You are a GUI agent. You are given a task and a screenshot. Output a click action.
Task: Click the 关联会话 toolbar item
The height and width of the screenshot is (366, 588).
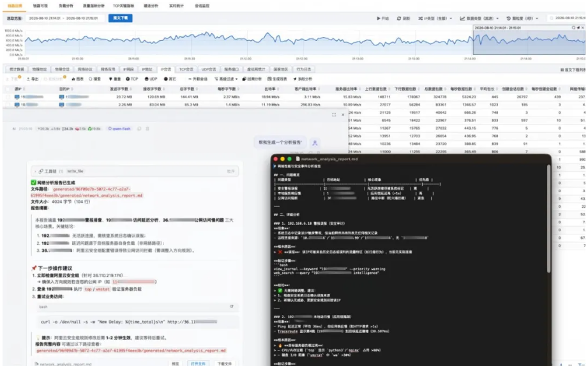coord(198,79)
